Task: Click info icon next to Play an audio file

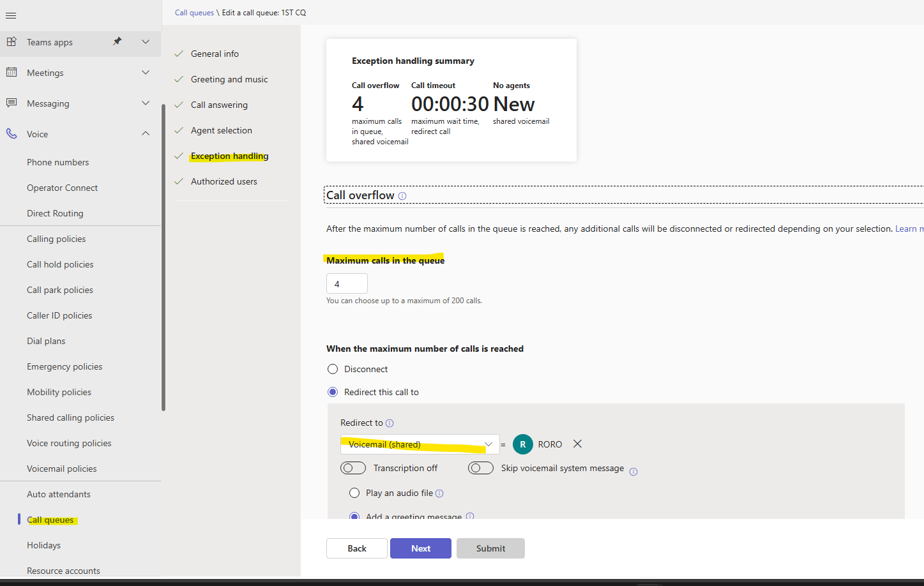Action: (x=439, y=493)
